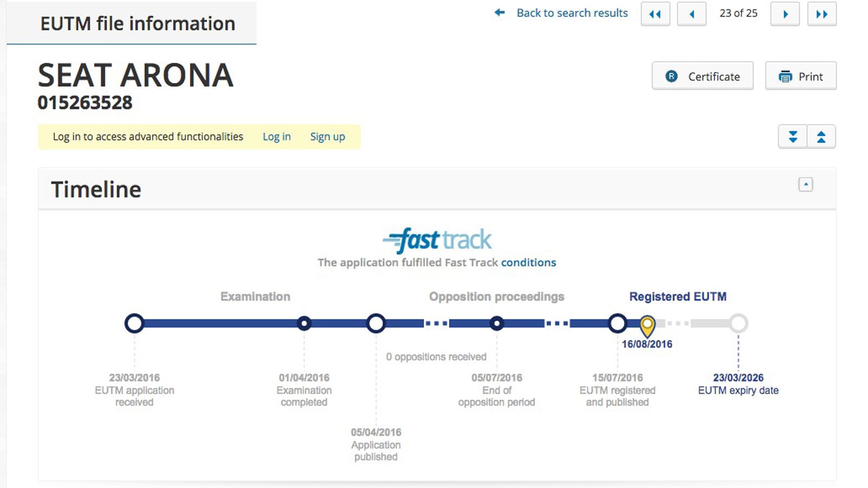
Task: Open the Fast Track conditions link
Action: (x=528, y=262)
